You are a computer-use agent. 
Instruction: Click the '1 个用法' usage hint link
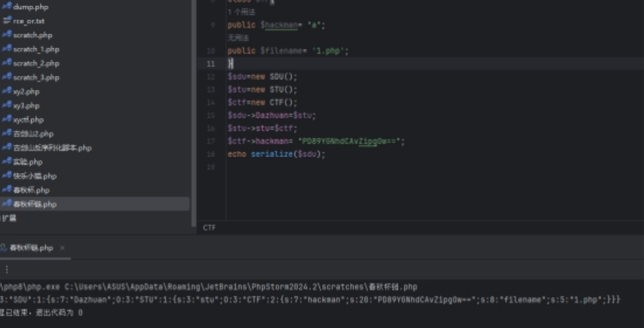241,12
